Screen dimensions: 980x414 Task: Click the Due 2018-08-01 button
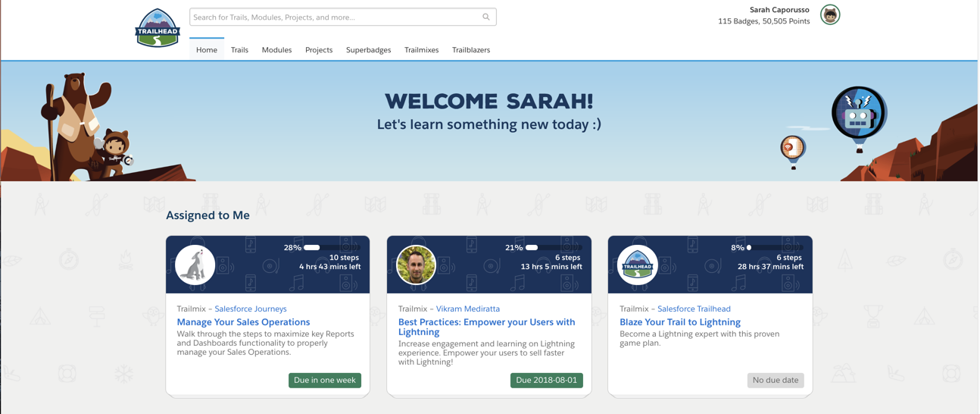tap(546, 380)
